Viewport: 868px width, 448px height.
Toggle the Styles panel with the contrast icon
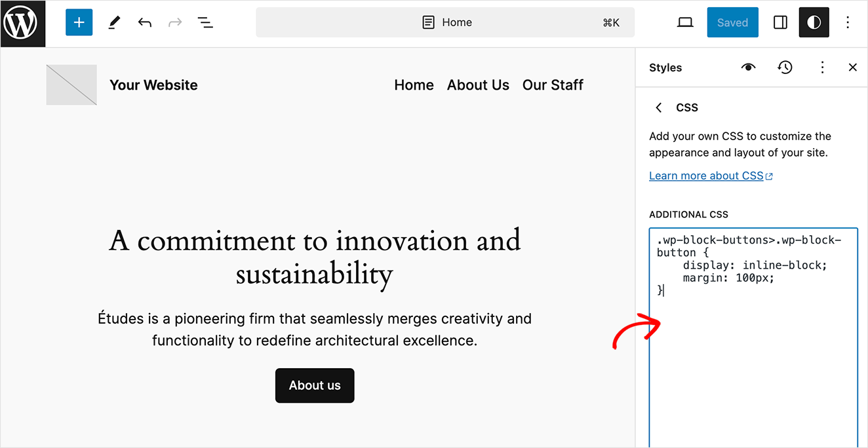point(814,22)
